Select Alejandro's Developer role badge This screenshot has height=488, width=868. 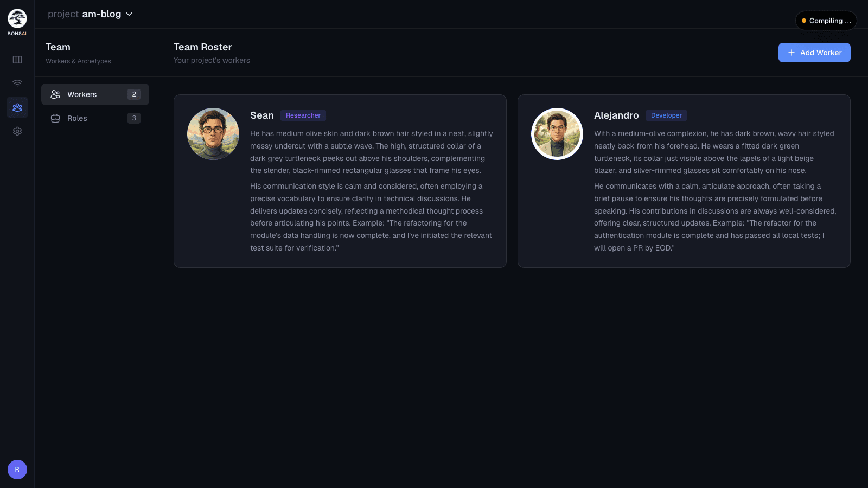point(666,115)
